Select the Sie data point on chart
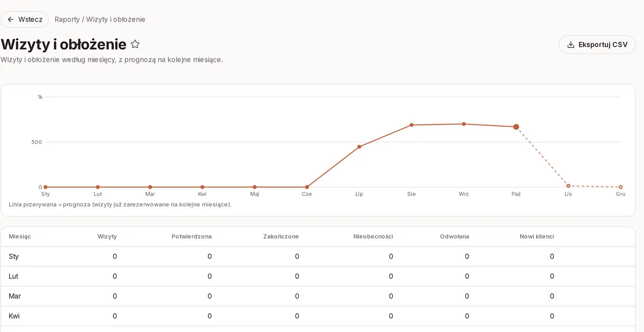The image size is (644, 332). 412,125
